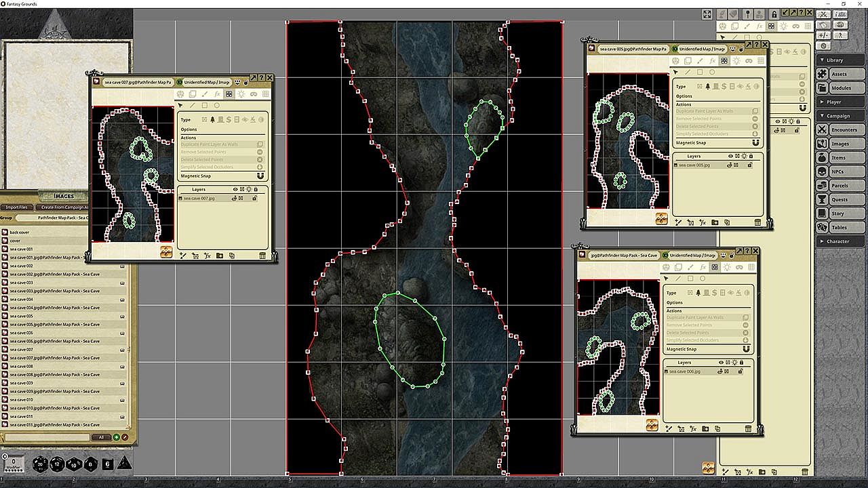The image size is (868, 488).
Task: Toggle Magnetic Snap in sea cave 005 window
Action: [756, 143]
